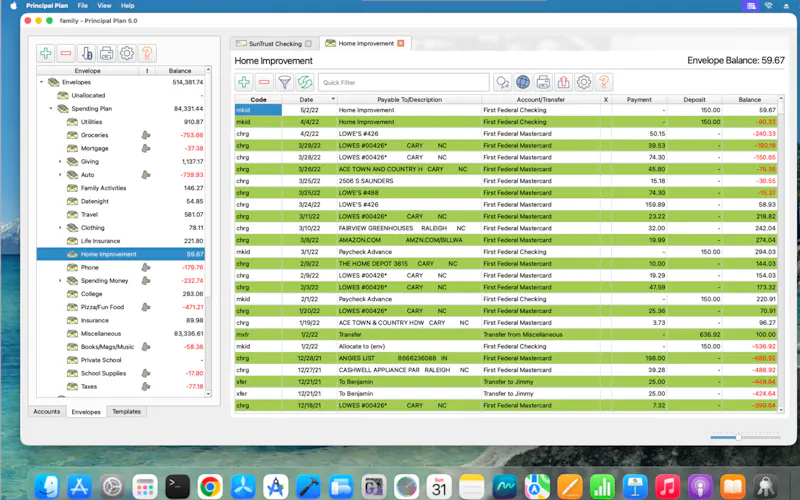The width and height of the screenshot is (800, 500).
Task: Add a new envelope with the sidebar plus icon
Action: pyautogui.click(x=46, y=53)
